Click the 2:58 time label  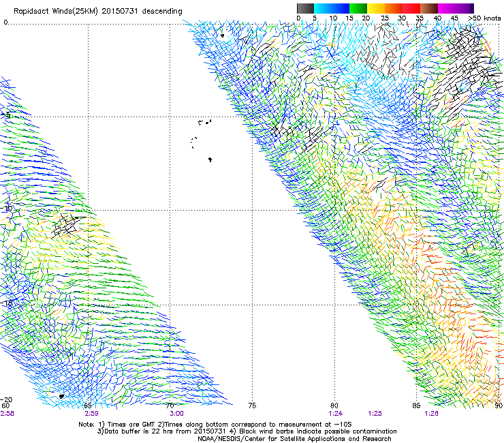(7, 414)
